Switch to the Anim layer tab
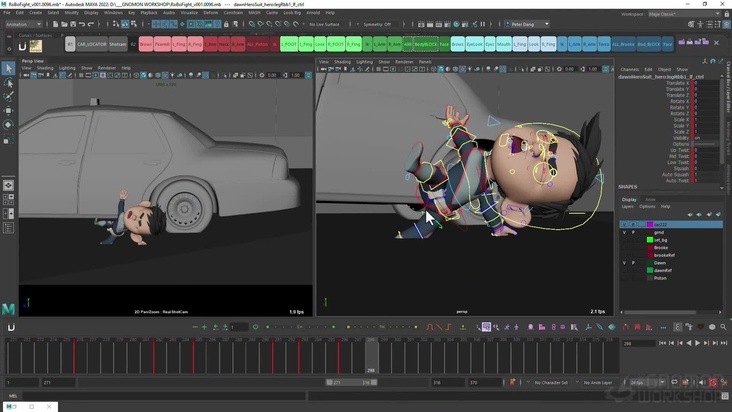The height and width of the screenshot is (412, 732). [650, 199]
